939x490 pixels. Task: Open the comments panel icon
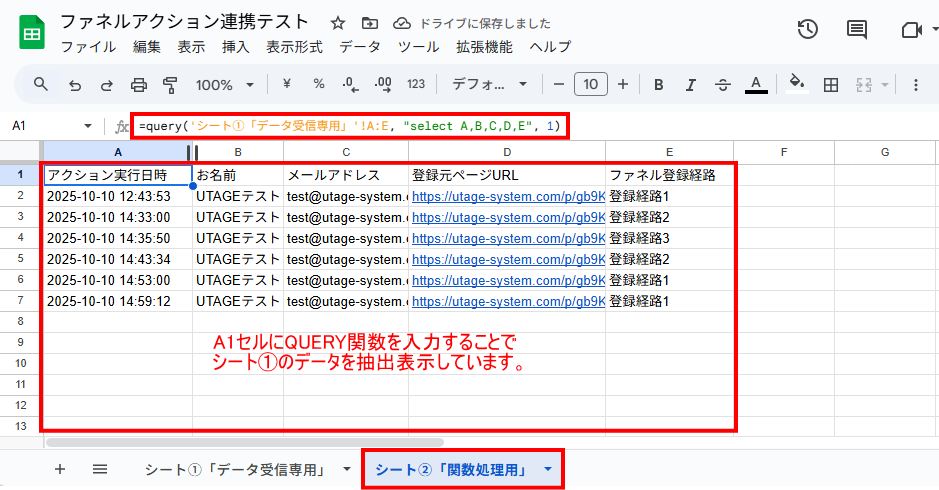tap(857, 30)
